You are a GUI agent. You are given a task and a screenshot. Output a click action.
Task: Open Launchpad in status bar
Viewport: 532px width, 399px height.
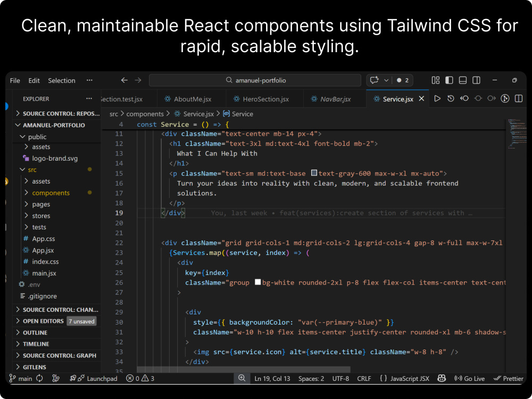tap(94, 378)
